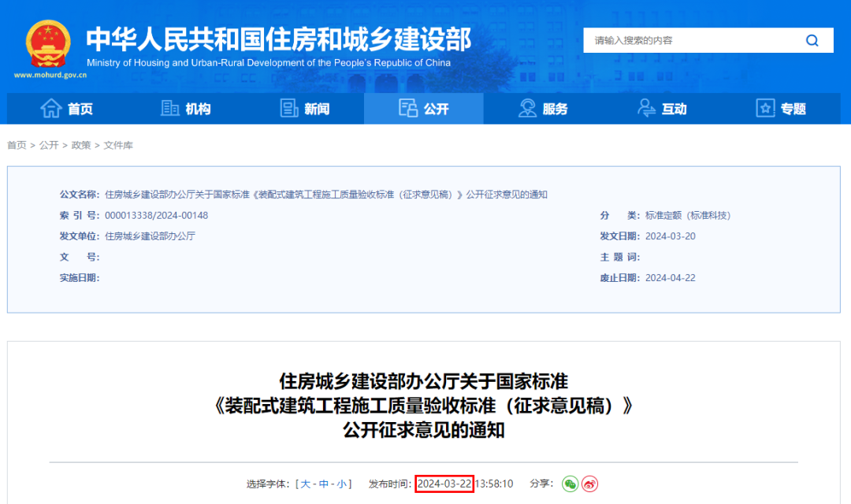Click the building icon beside 机构
Screen dimensions: 851x504
click(170, 109)
